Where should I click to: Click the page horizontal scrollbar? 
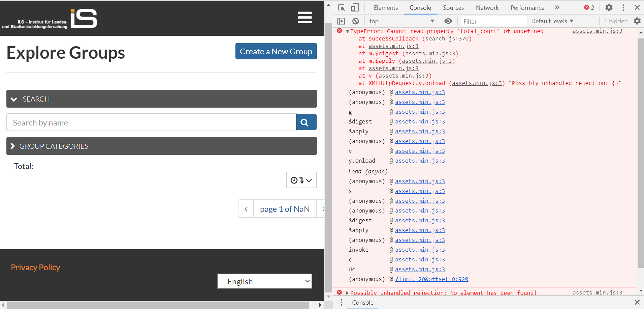click(158, 305)
